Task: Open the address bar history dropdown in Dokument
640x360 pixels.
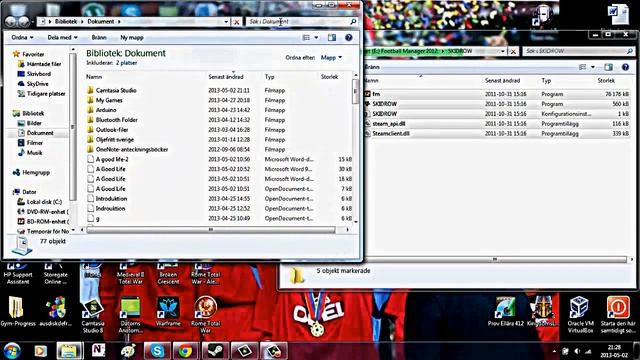Action: point(227,22)
